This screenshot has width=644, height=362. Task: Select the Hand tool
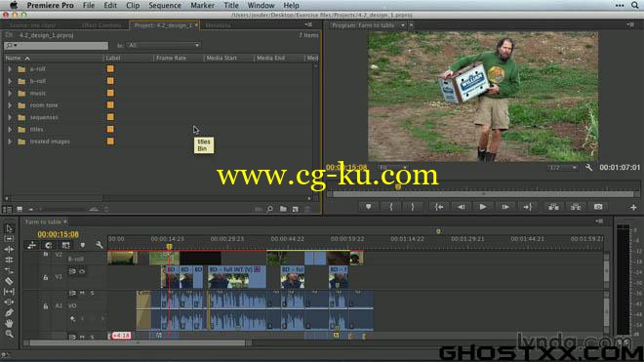(x=9, y=323)
